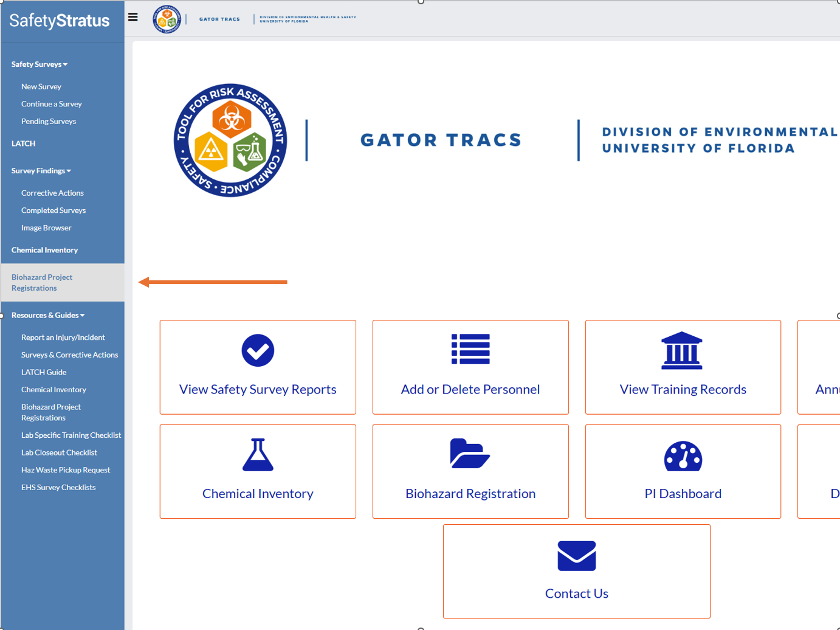The image size is (840, 630).
Task: Open the Contact Us tile label
Action: 577,594
